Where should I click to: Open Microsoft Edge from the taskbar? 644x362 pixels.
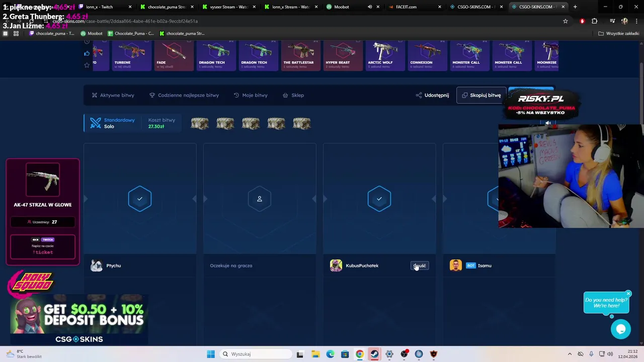[330, 354]
